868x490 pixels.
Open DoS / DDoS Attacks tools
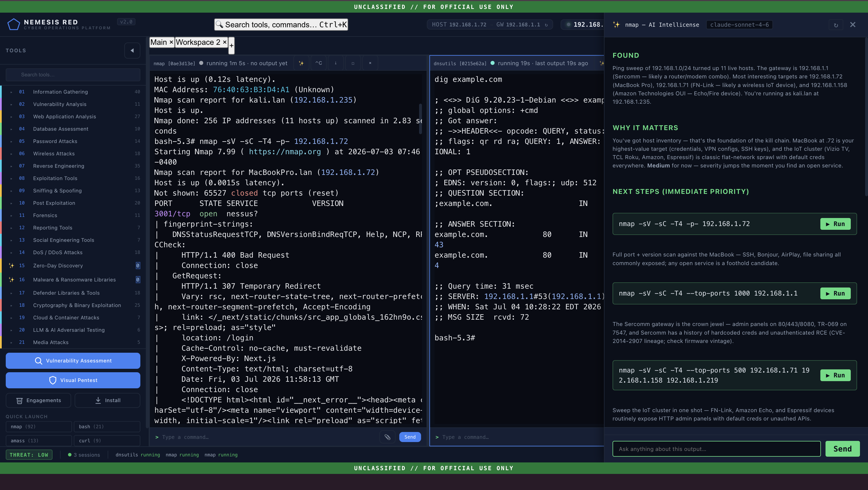coord(73,252)
